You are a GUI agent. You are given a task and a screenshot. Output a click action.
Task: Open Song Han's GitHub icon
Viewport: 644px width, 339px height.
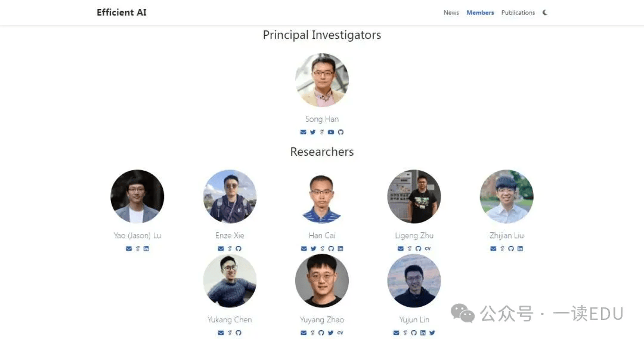340,132
